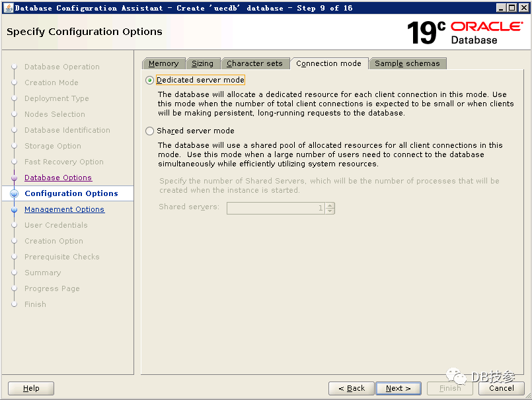
Task: Open the Management Options step link
Action: [65, 209]
